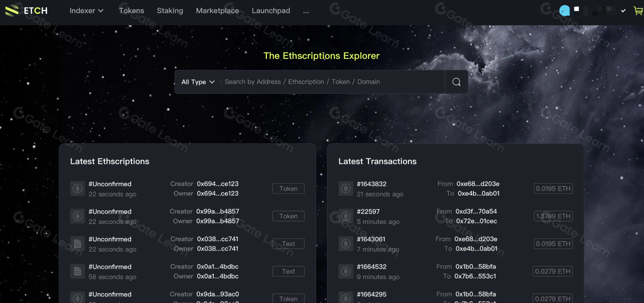Click the search magnifier icon
644x303 pixels.
tap(456, 82)
